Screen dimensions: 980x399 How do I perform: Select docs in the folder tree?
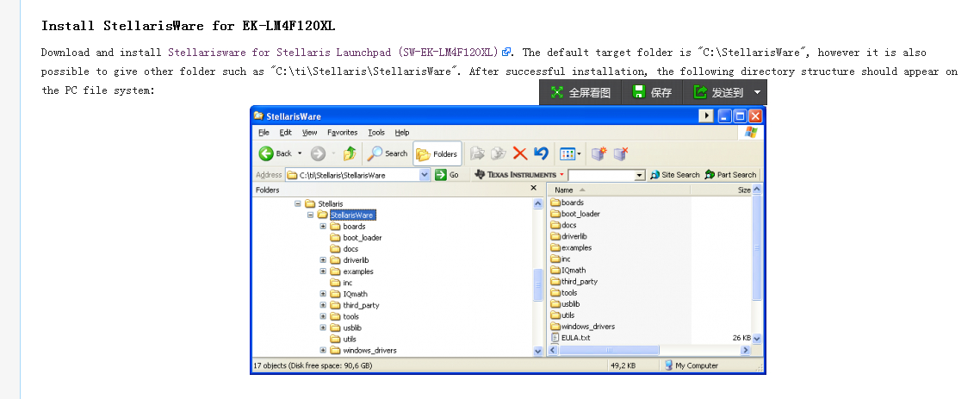350,249
